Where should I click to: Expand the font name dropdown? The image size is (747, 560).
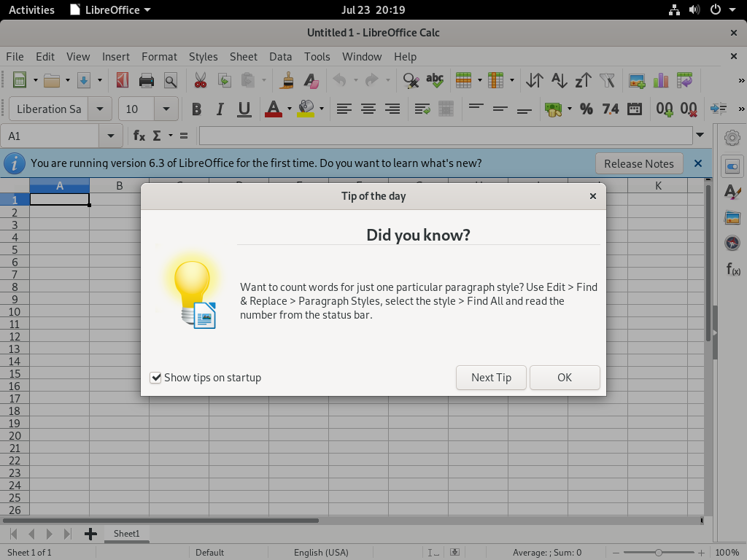coord(99,109)
